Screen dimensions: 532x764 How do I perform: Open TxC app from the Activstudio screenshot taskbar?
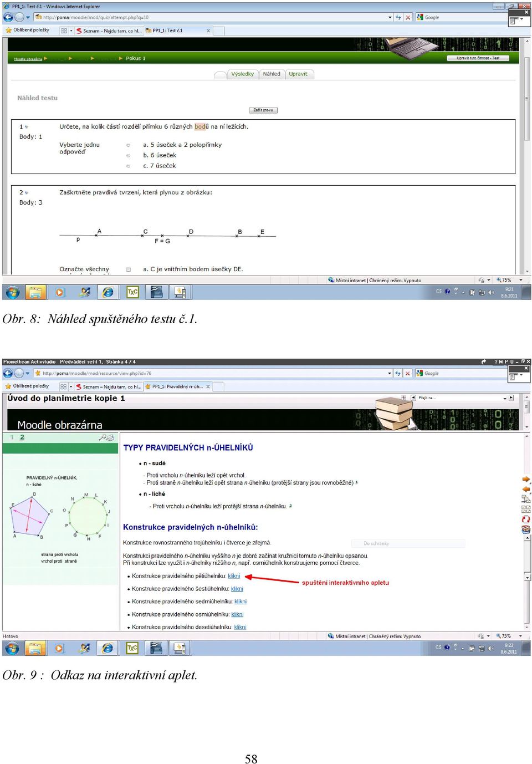[x=132, y=648]
